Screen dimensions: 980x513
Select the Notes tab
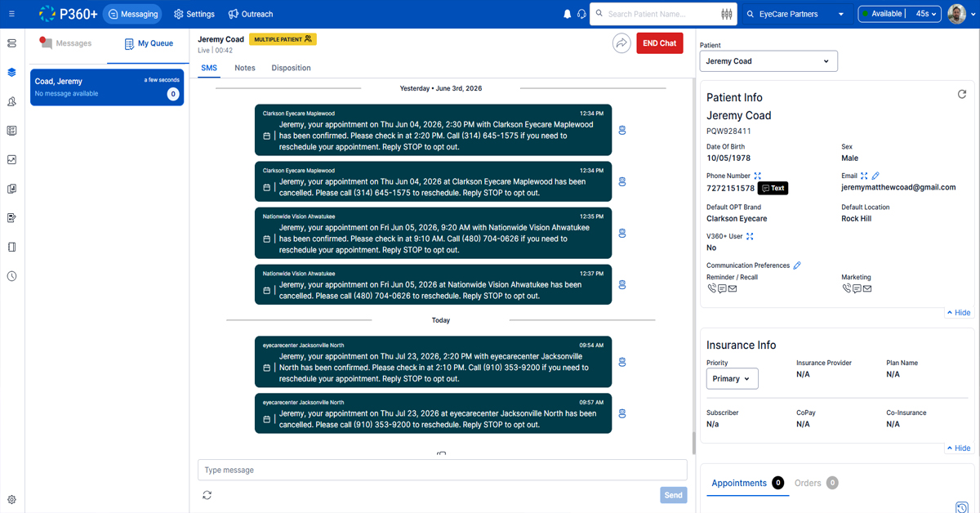245,68
